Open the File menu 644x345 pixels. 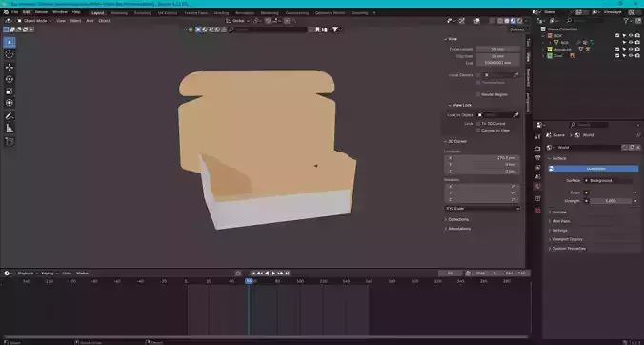coord(15,12)
